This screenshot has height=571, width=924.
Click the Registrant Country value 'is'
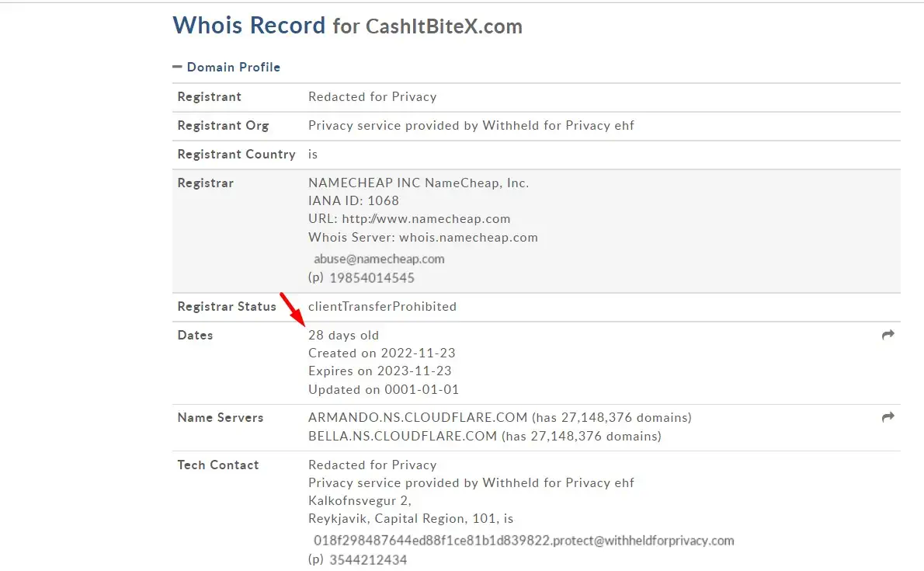coord(313,155)
